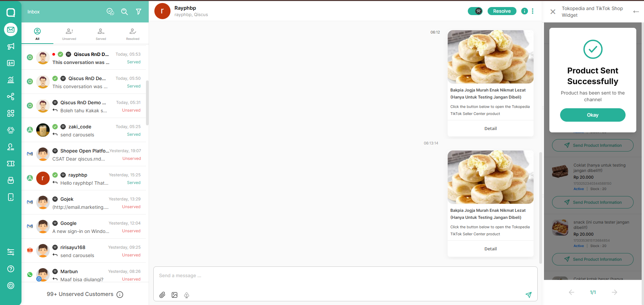Viewport: 644px width, 305px height.
Task: Send Product Information for the snack product
Action: [593, 259]
